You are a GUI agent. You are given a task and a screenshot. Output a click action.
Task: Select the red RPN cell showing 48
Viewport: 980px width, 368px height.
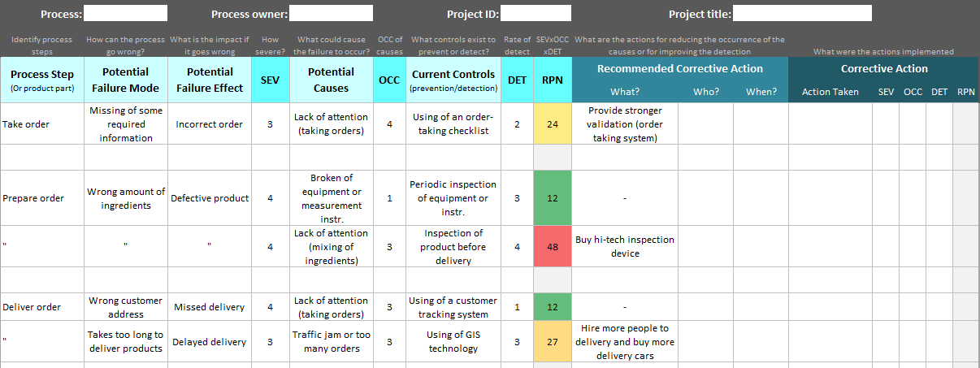[x=553, y=247]
